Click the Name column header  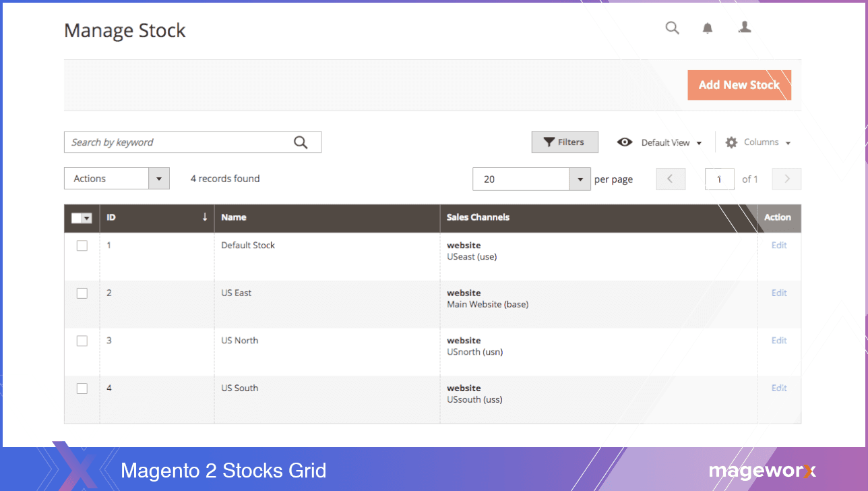tap(234, 217)
